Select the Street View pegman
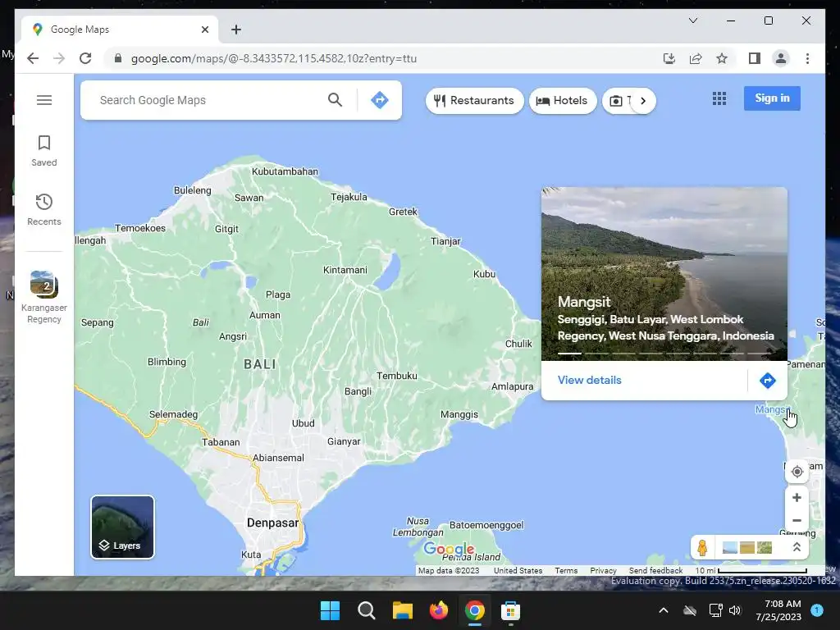This screenshot has height=630, width=840. (702, 547)
